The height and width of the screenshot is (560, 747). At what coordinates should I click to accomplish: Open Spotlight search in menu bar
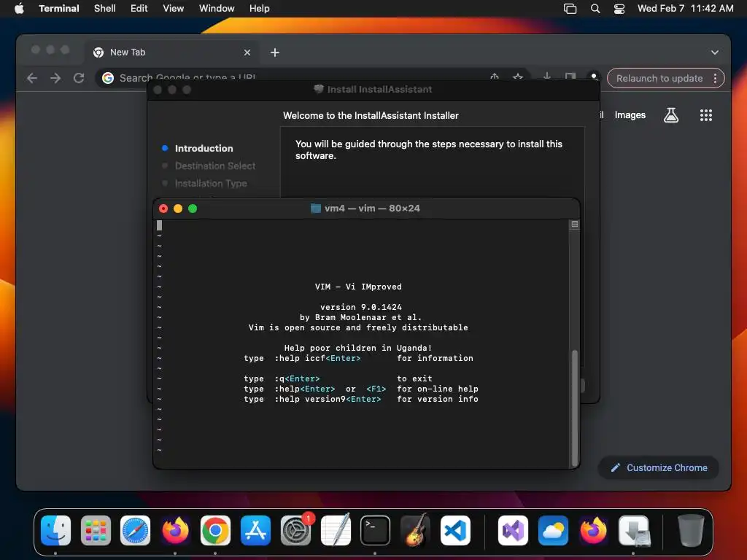595,8
